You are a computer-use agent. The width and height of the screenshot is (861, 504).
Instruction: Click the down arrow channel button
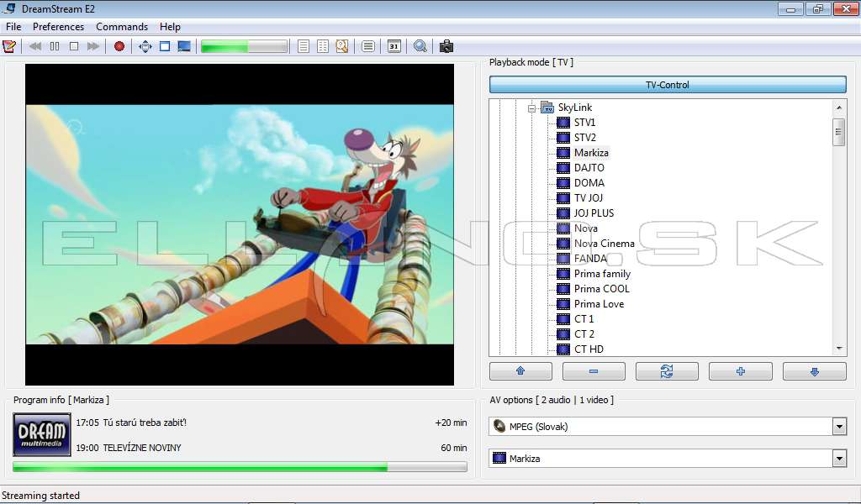tap(814, 371)
